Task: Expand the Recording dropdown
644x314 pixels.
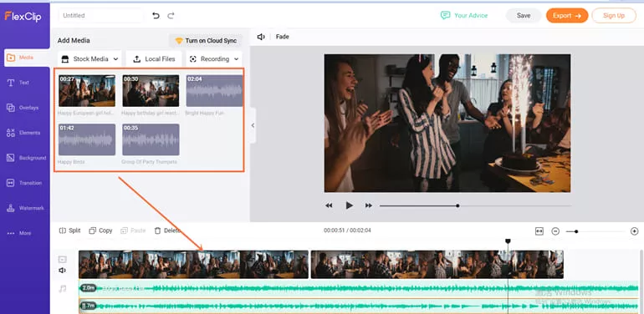Action: tap(214, 59)
